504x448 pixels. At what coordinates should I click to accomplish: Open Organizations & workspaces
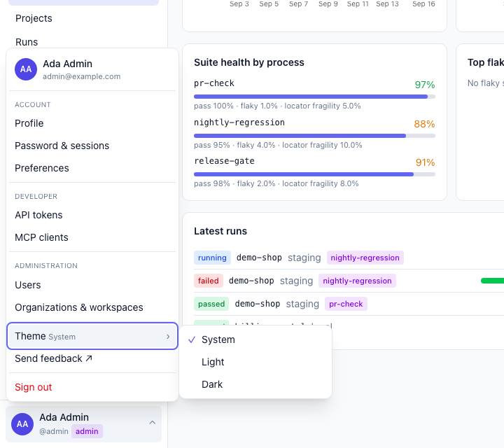[92, 307]
